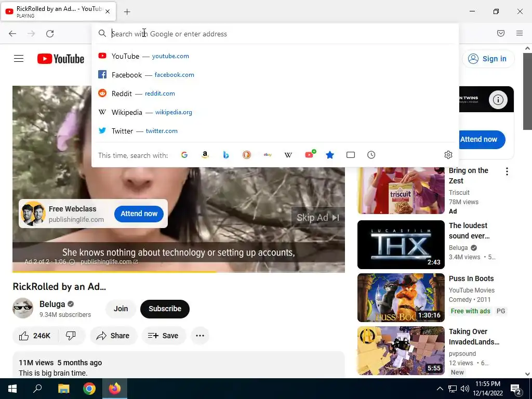Search this time with DuckDuckGo icon
532x399 pixels.
247,155
